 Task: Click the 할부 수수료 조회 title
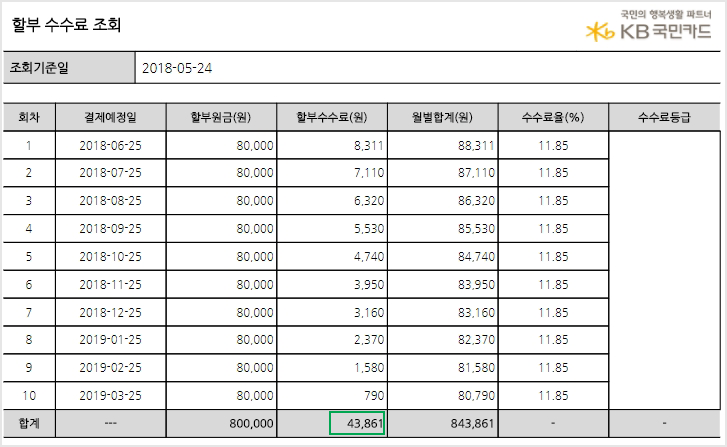[x=66, y=24]
